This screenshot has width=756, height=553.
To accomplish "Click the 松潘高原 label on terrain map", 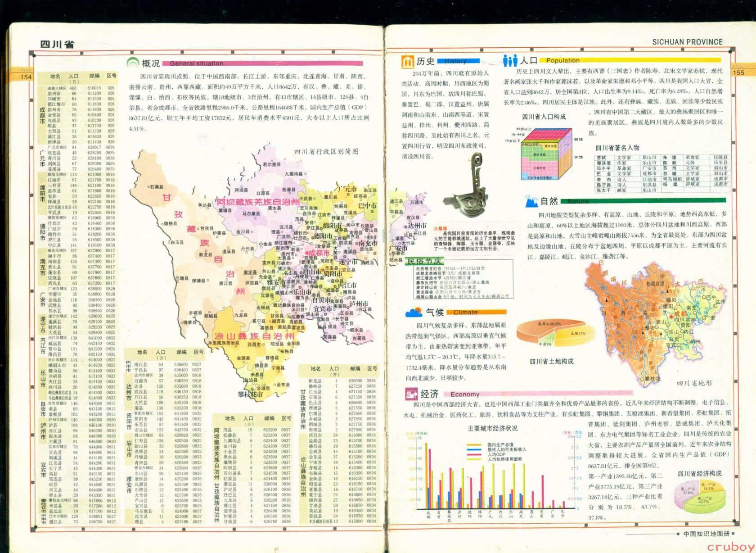I will click(656, 284).
